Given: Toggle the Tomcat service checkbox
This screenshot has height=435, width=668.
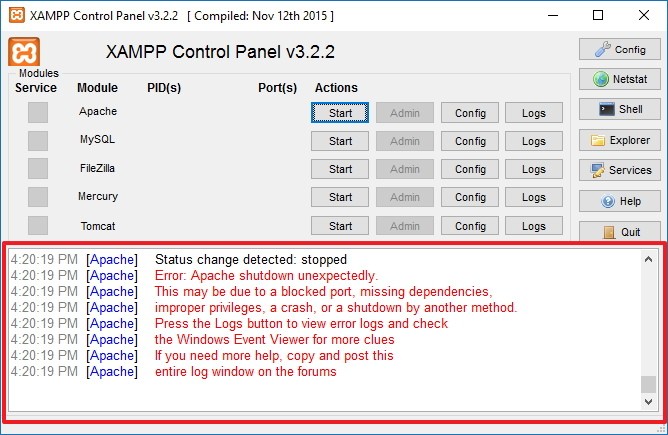Looking at the screenshot, I should coord(38,225).
